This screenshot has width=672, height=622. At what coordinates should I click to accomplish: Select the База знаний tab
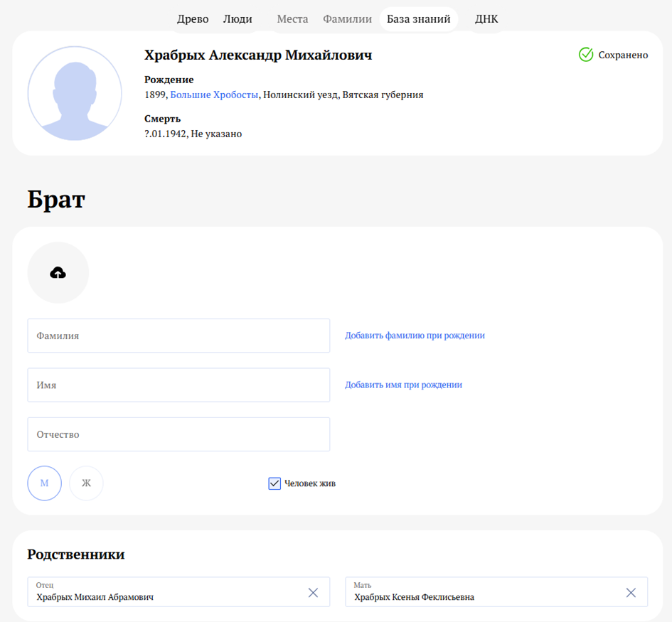[x=418, y=19]
